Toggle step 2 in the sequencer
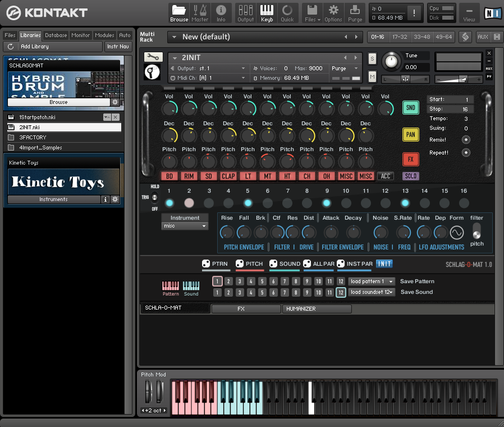 189,203
